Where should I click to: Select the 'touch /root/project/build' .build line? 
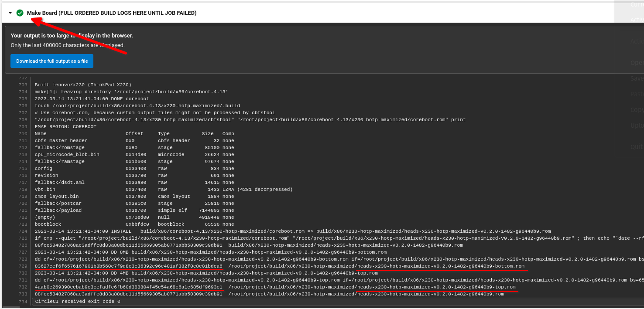[x=137, y=106]
